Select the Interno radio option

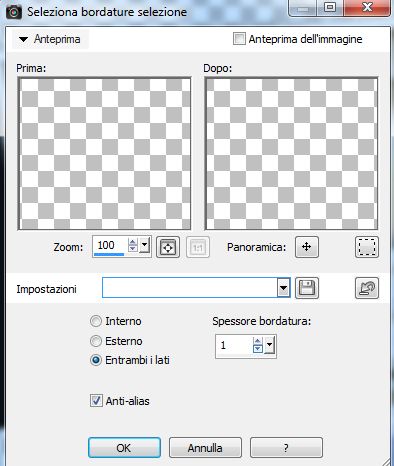(96, 321)
